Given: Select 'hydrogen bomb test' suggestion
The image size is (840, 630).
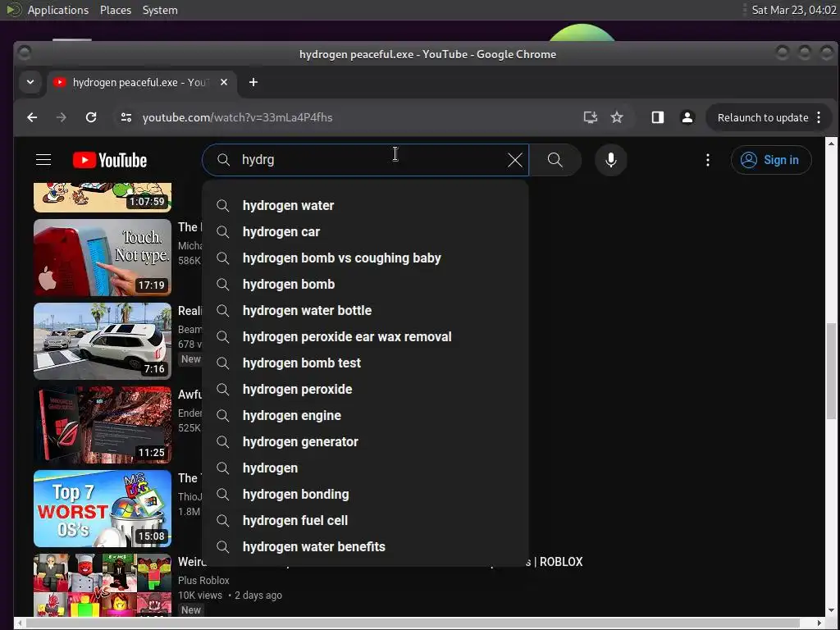Looking at the screenshot, I should coord(365,363).
